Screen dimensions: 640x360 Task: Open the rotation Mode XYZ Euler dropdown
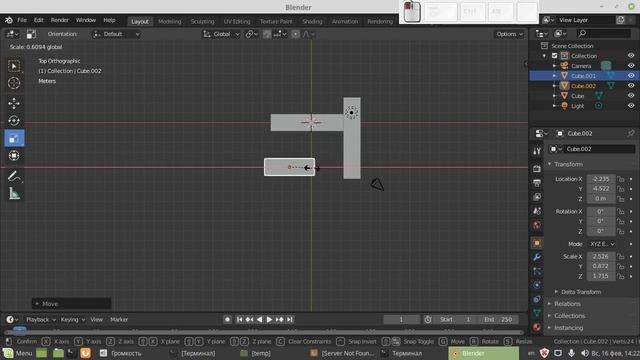tap(602, 244)
